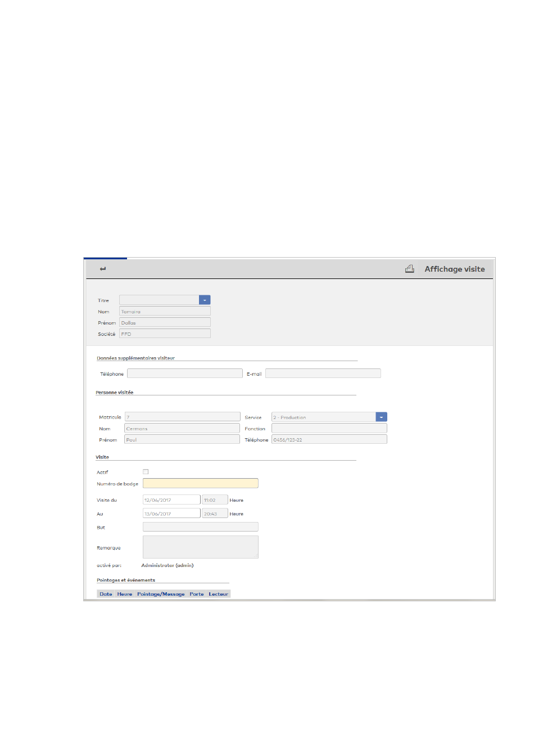Screen dimensions: 534x756
Task: Click the Lecteur column header
Action: pos(218,594)
